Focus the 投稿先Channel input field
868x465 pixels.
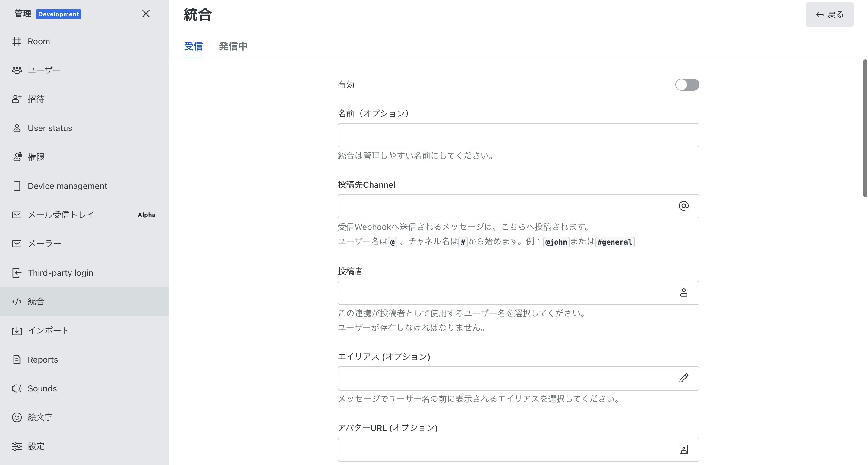tap(505, 206)
